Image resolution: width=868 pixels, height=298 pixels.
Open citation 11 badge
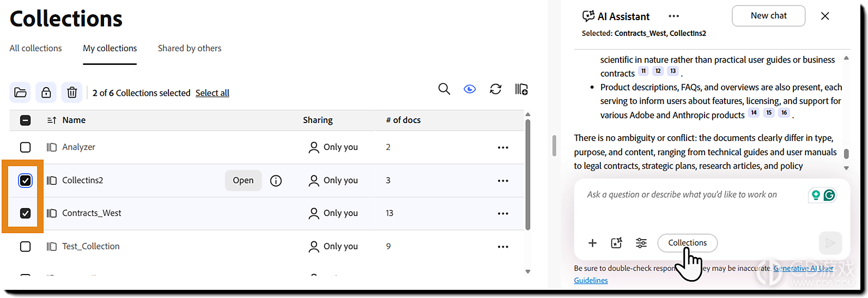click(644, 71)
